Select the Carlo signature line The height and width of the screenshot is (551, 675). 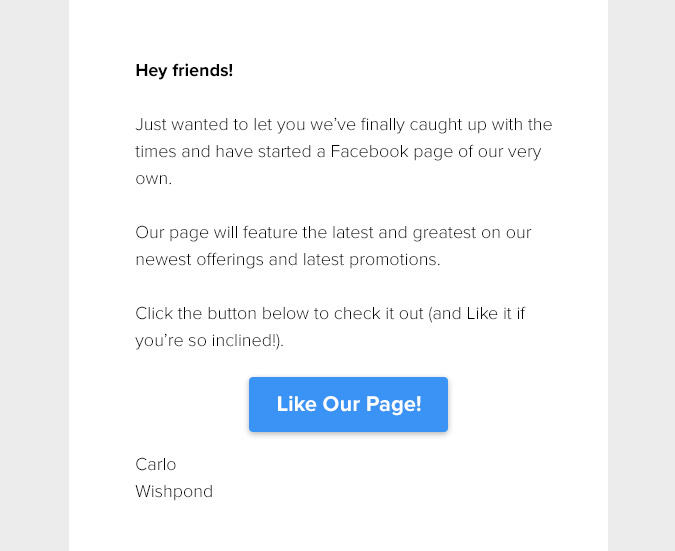(156, 464)
